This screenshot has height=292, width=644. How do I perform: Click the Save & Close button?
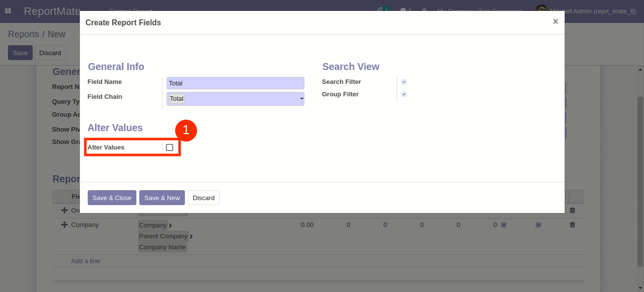[x=112, y=198]
